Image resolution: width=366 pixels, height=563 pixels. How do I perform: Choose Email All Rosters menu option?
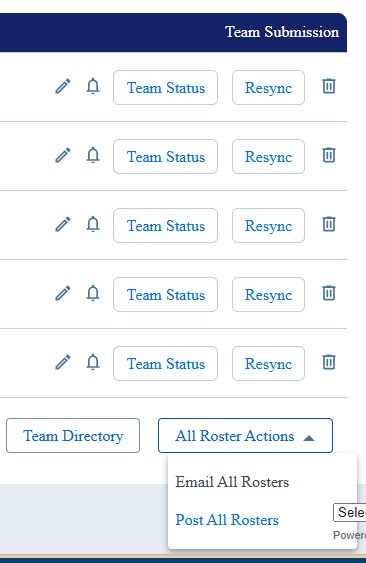232,482
